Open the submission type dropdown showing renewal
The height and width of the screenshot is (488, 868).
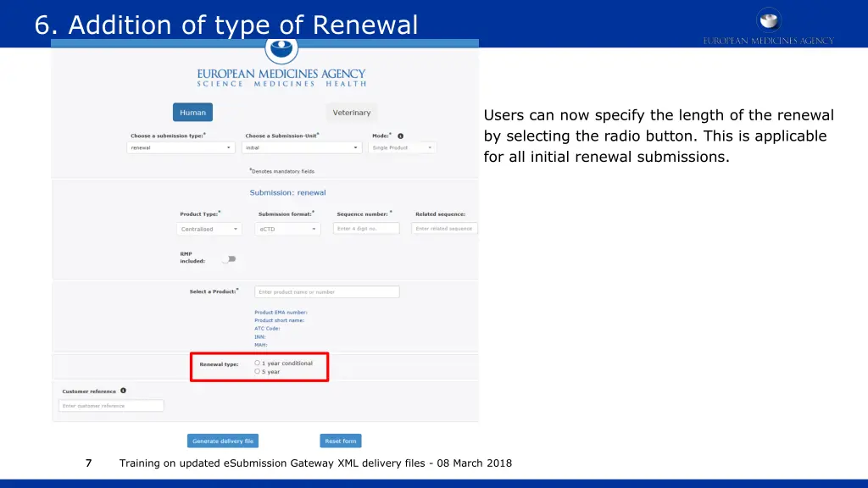coord(181,147)
